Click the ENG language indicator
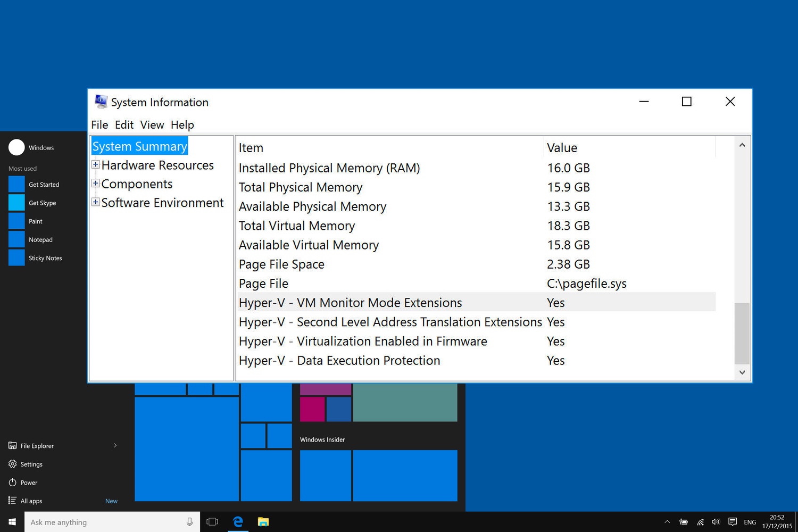The width and height of the screenshot is (798, 532). [x=750, y=522]
